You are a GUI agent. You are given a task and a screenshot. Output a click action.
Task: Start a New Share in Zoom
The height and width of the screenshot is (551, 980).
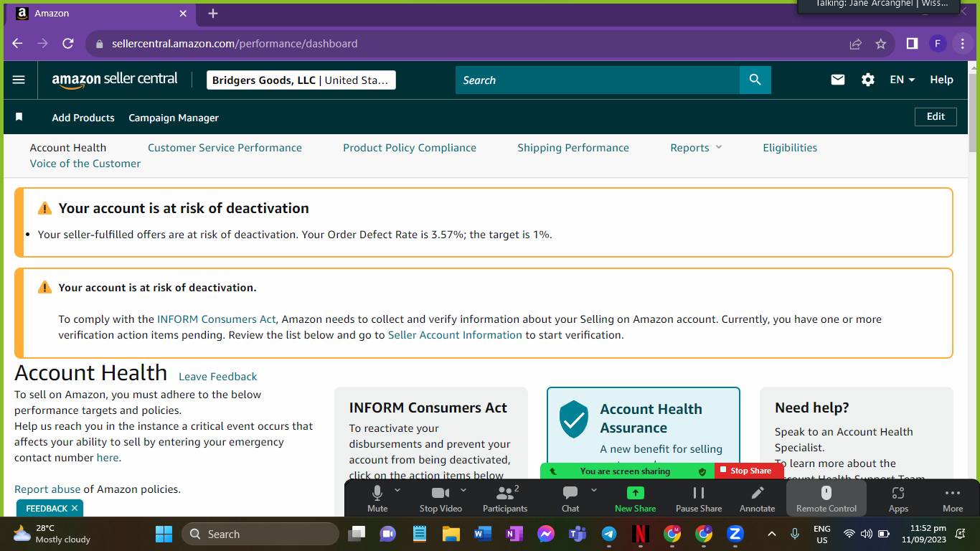pos(635,498)
